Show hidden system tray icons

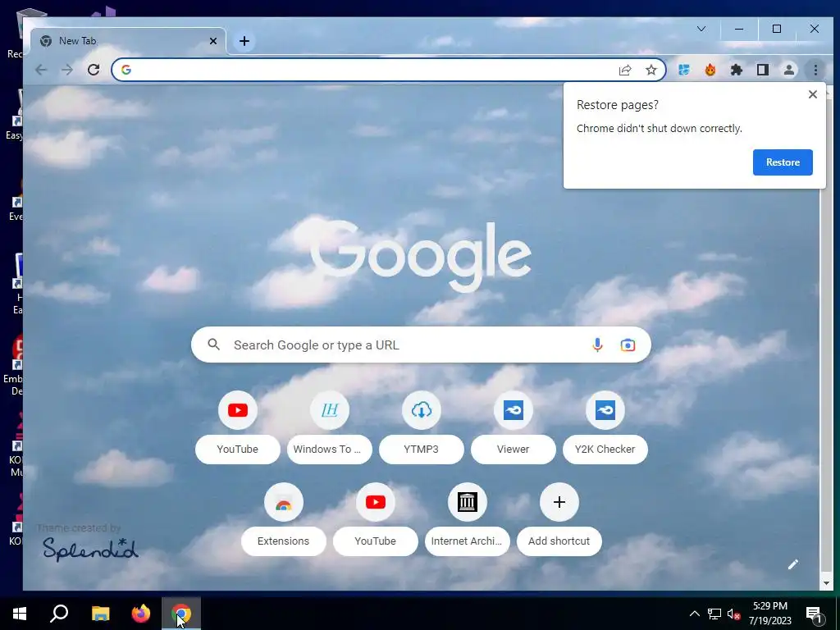(x=694, y=614)
